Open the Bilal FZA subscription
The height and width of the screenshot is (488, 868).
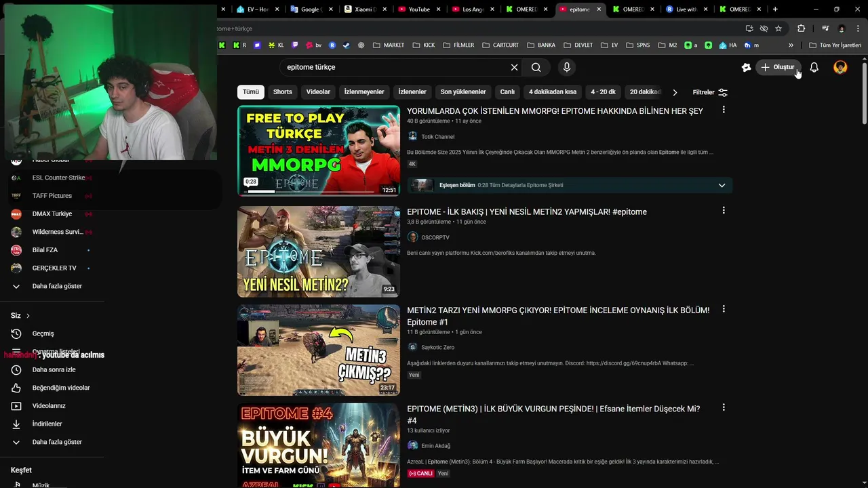(45, 250)
